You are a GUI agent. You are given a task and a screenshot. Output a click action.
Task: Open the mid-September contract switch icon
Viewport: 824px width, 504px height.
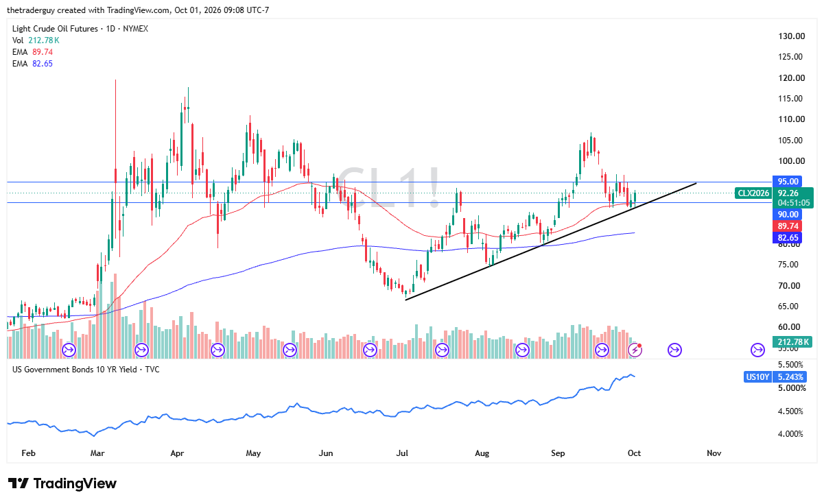[602, 350]
